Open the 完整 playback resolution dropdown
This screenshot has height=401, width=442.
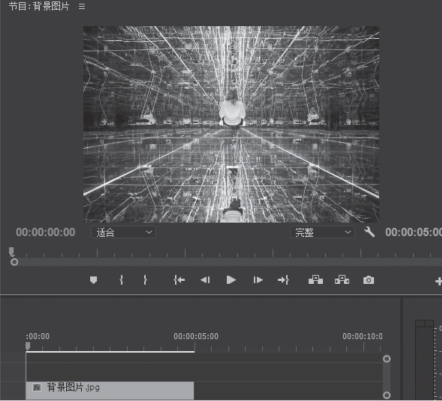[x=323, y=232]
